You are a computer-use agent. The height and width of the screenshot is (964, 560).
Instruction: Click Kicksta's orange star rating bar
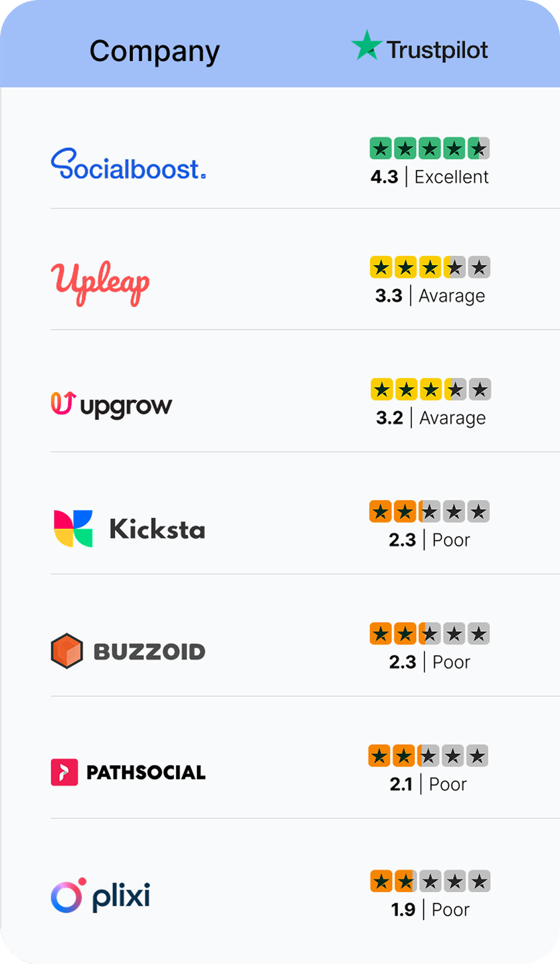pyautogui.click(x=430, y=511)
